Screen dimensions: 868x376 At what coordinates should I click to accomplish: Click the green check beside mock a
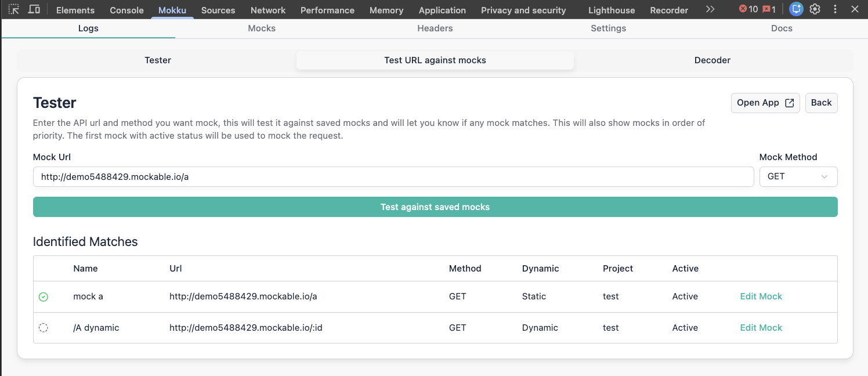(x=44, y=297)
